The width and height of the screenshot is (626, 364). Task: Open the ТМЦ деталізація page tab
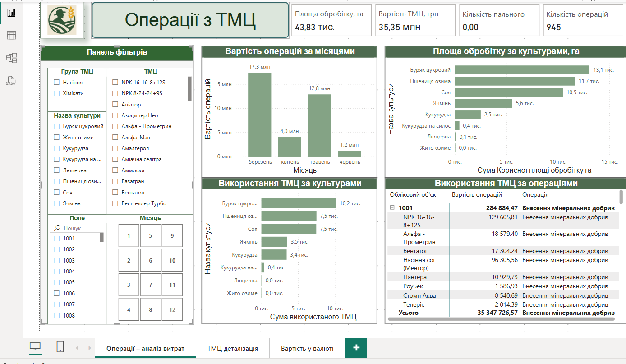point(233,348)
